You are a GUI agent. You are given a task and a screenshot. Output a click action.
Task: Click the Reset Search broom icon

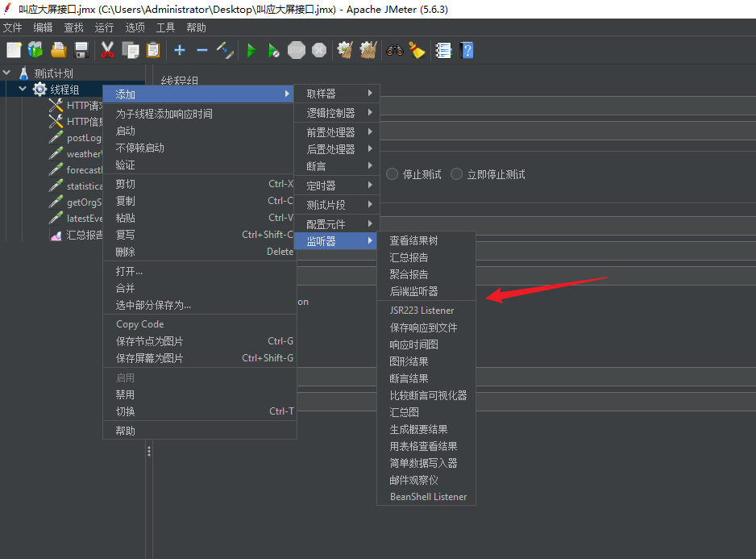(417, 50)
